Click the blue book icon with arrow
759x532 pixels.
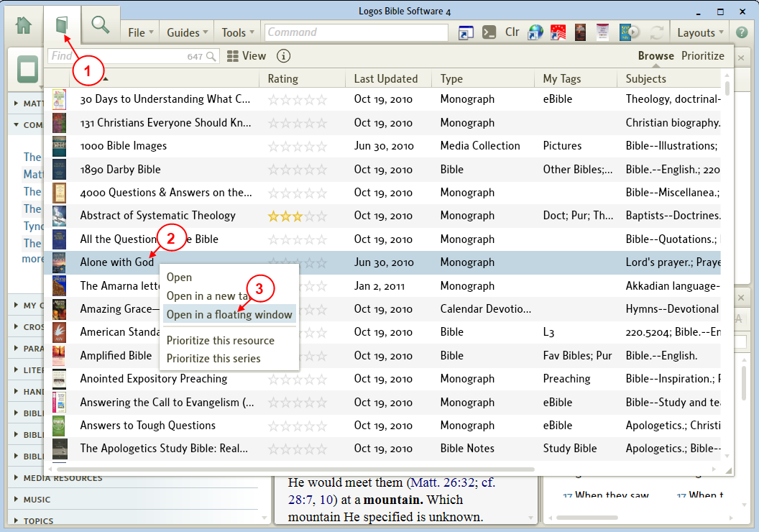(x=630, y=32)
